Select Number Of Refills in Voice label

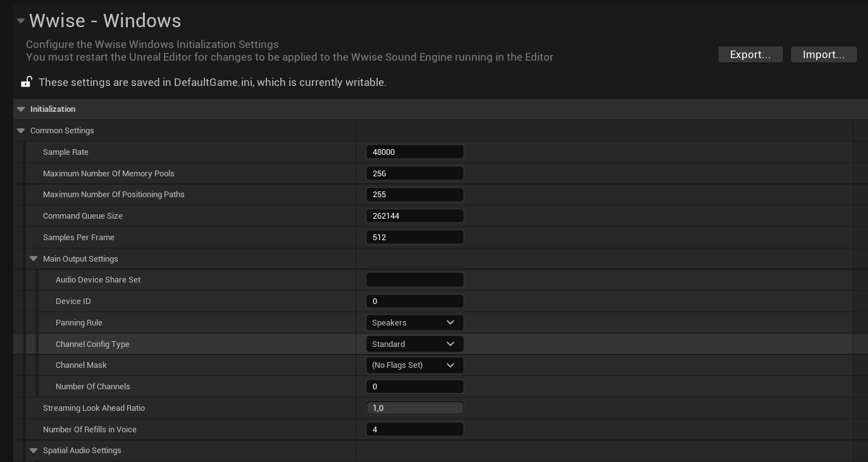coord(90,430)
